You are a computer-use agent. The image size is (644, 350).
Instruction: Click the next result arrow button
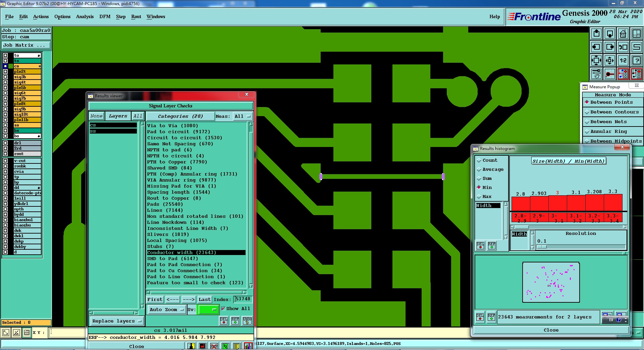[x=189, y=299]
